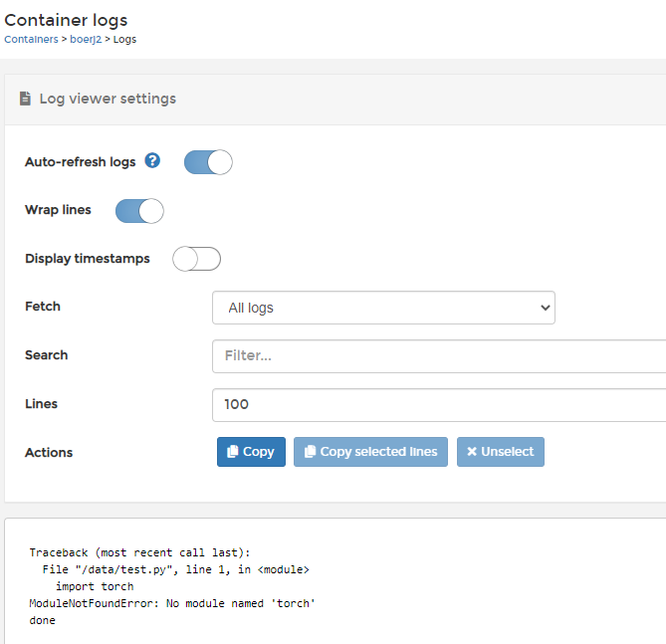This screenshot has height=644, width=666.
Task: Click the document icon in Log viewer settings header
Action: pos(25,99)
